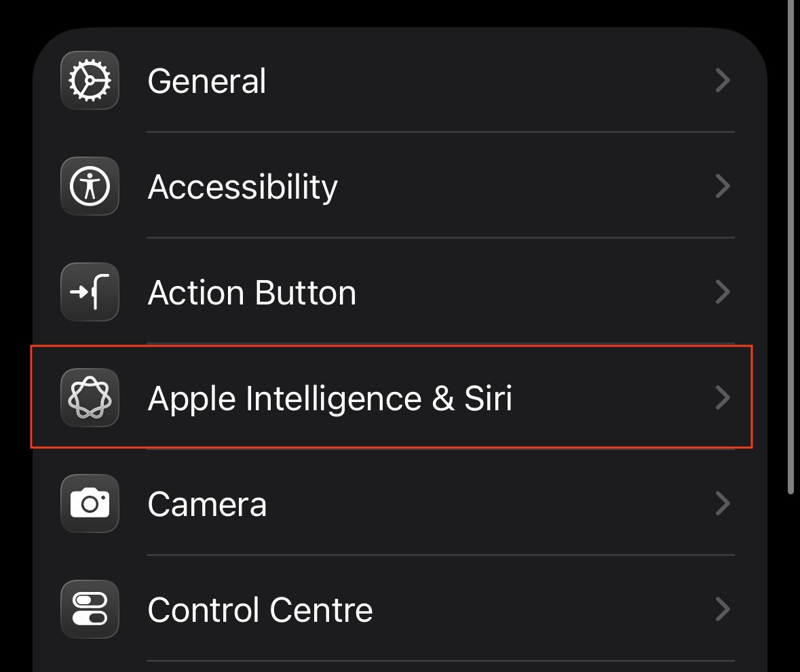Open Action Button via its chevron

click(723, 292)
